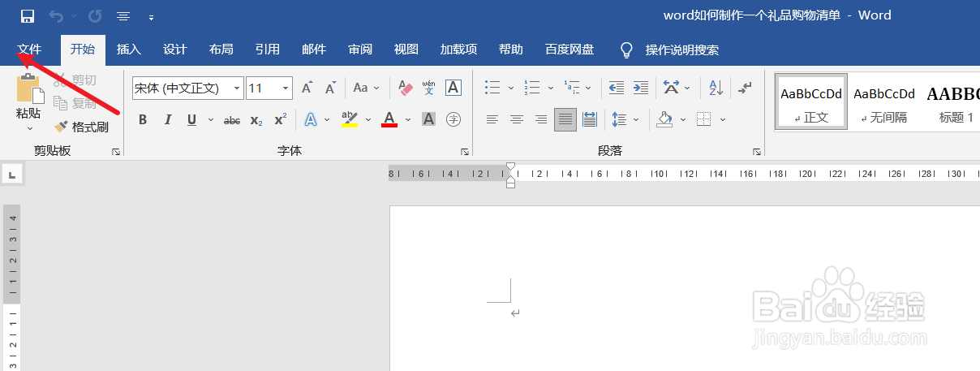
Task: Switch to the 插入 tab
Action: coord(128,50)
